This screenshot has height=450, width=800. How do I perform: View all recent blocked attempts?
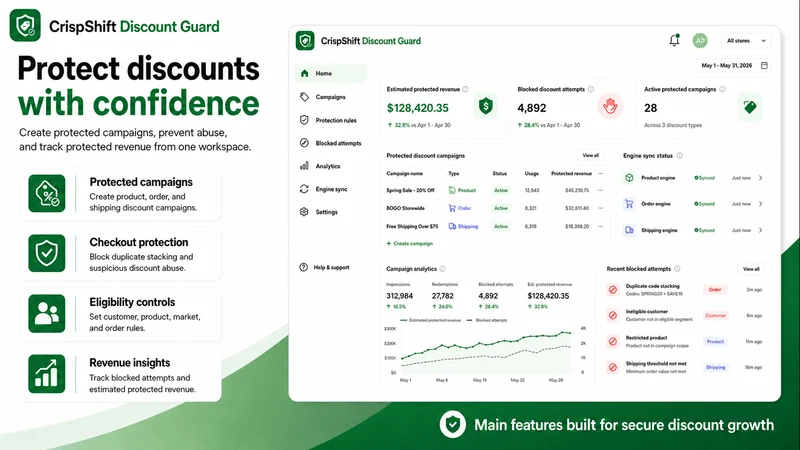pos(751,269)
